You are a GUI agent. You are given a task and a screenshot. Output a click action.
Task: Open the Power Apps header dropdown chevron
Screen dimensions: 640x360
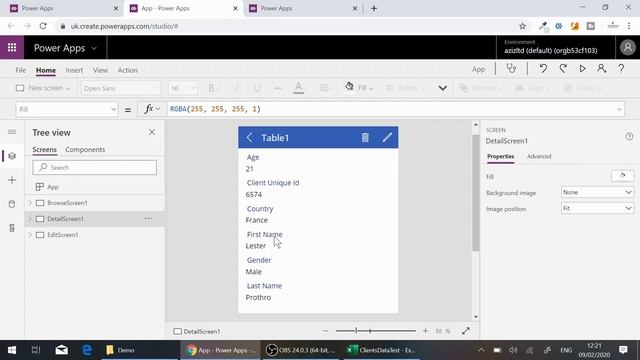[94, 48]
